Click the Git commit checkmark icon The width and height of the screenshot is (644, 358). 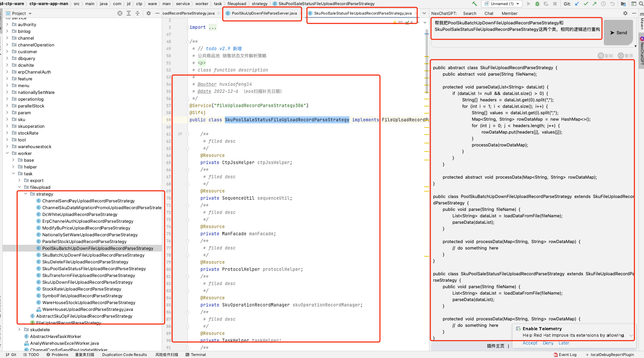[x=586, y=4]
